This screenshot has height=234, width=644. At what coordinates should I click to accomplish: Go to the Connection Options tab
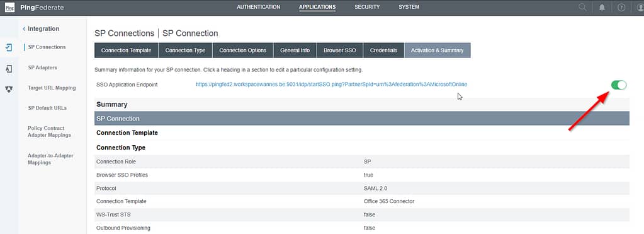tap(243, 50)
